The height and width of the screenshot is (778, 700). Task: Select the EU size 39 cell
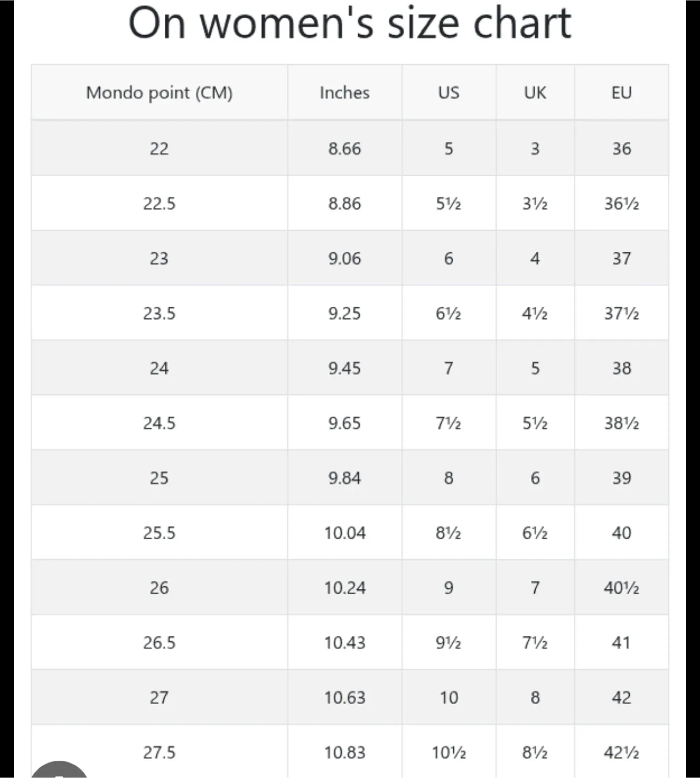(x=621, y=478)
